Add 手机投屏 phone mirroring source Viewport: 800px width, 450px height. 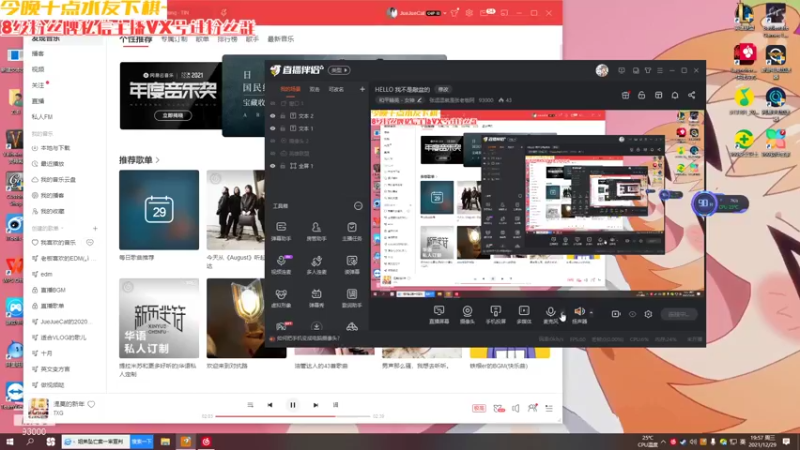point(495,314)
